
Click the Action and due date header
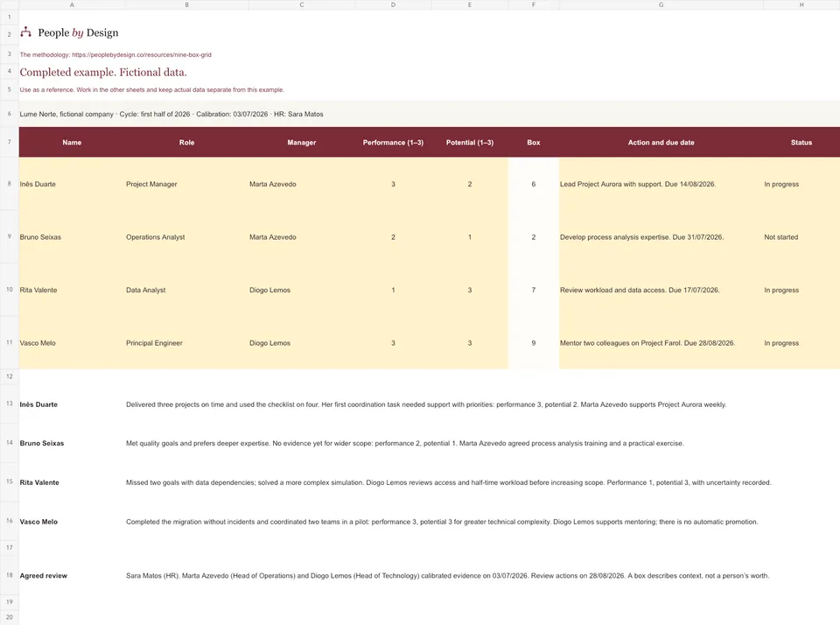click(661, 143)
